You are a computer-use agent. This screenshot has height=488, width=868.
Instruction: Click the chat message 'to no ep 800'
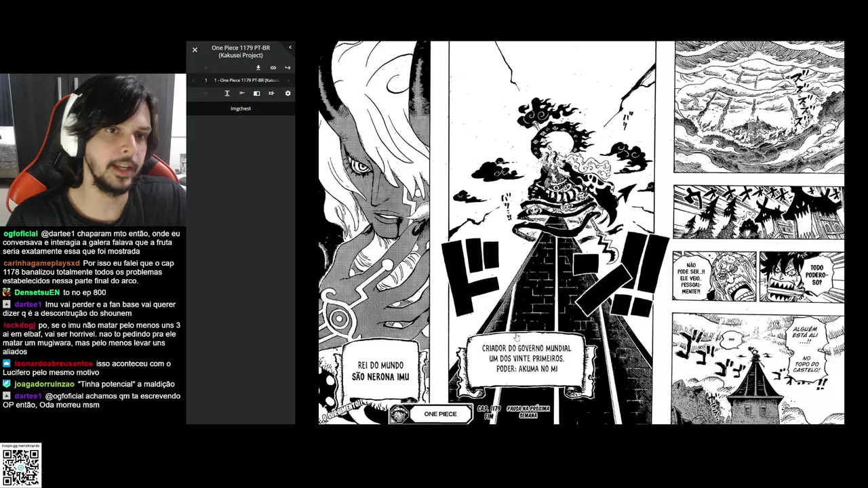pyautogui.click(x=84, y=293)
